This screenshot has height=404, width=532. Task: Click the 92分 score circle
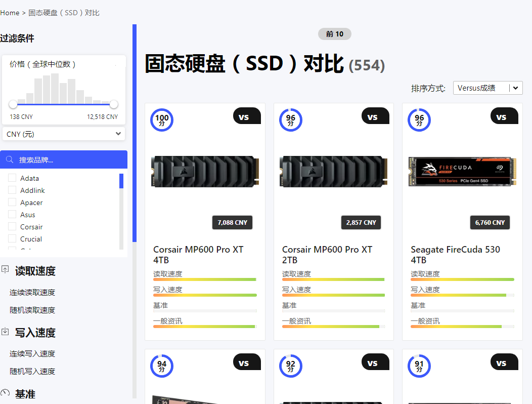tap(290, 366)
